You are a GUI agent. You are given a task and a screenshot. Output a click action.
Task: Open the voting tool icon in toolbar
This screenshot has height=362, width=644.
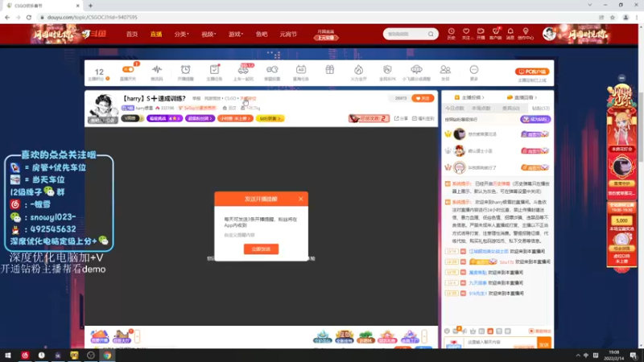click(272, 72)
